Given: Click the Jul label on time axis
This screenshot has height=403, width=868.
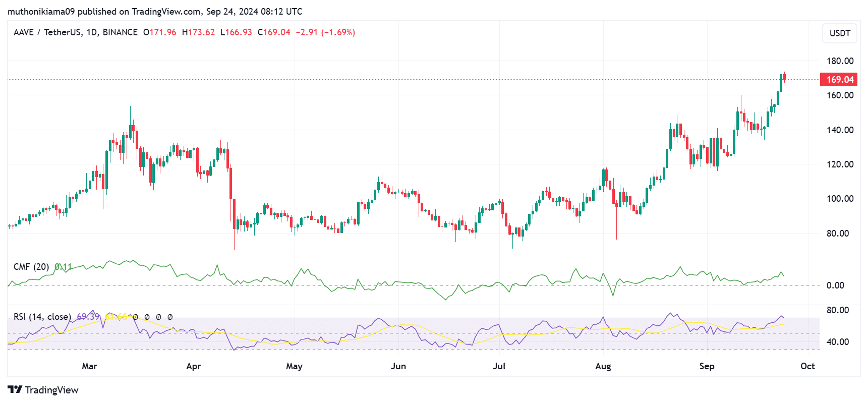Looking at the screenshot, I should pos(499,366).
